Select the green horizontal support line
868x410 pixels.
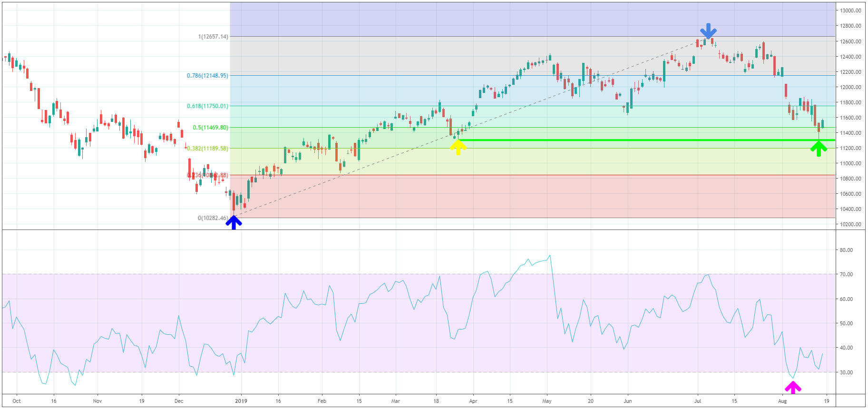pos(647,140)
